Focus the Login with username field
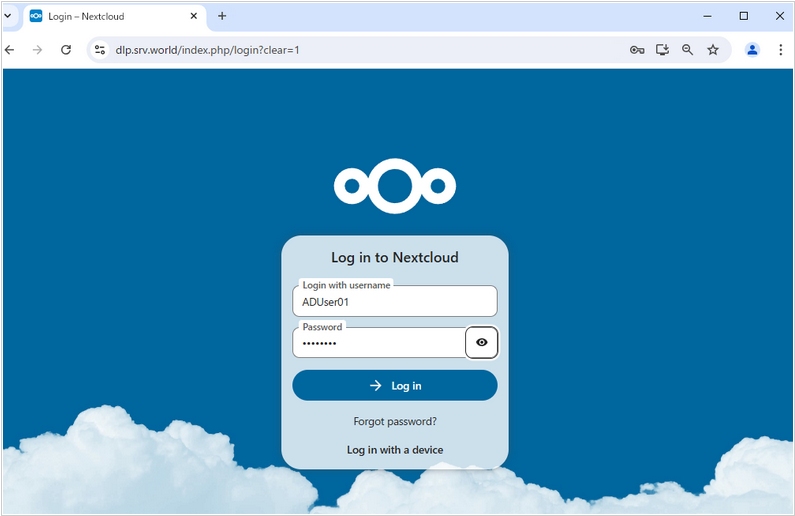The height and width of the screenshot is (516, 795). (x=395, y=302)
